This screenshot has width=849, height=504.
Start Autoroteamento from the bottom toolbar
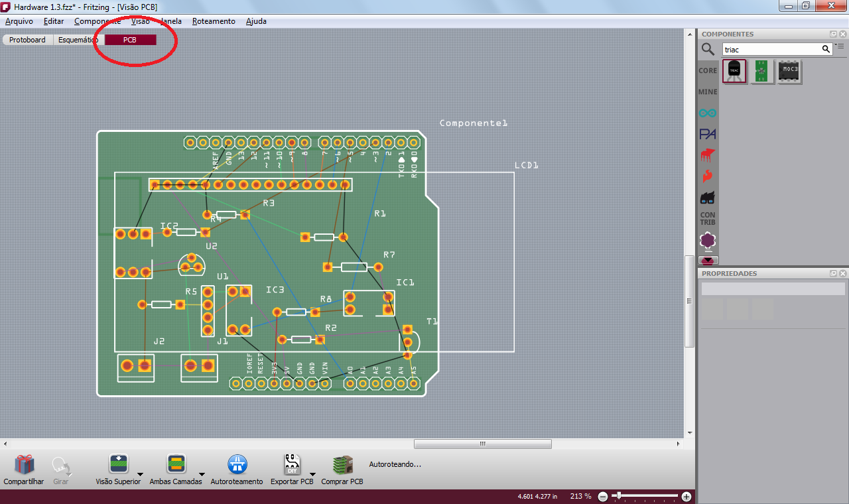point(237,465)
